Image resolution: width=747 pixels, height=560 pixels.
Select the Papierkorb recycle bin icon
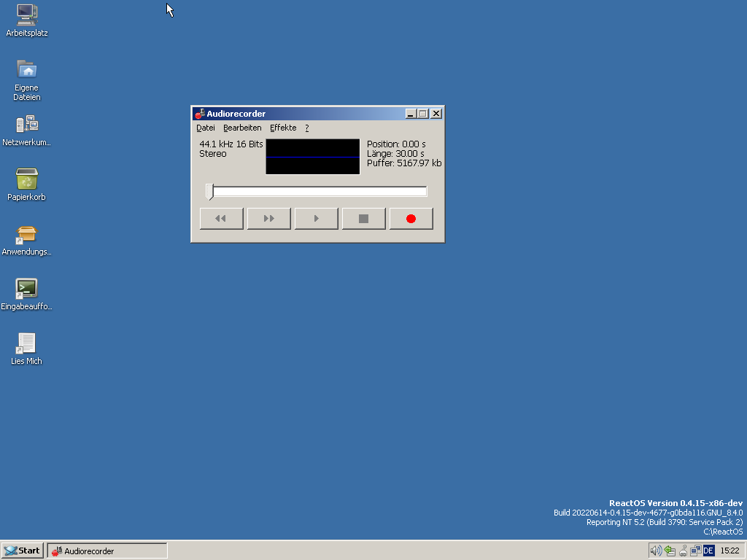[x=27, y=184]
